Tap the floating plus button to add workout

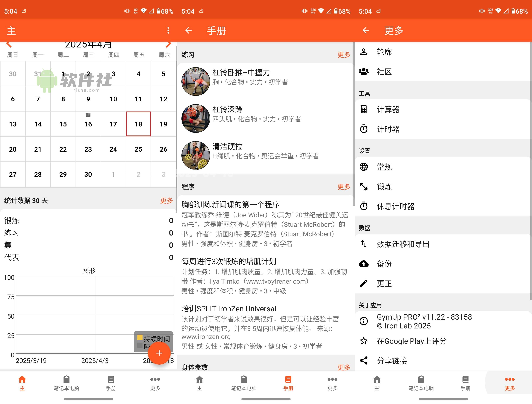pyautogui.click(x=159, y=353)
